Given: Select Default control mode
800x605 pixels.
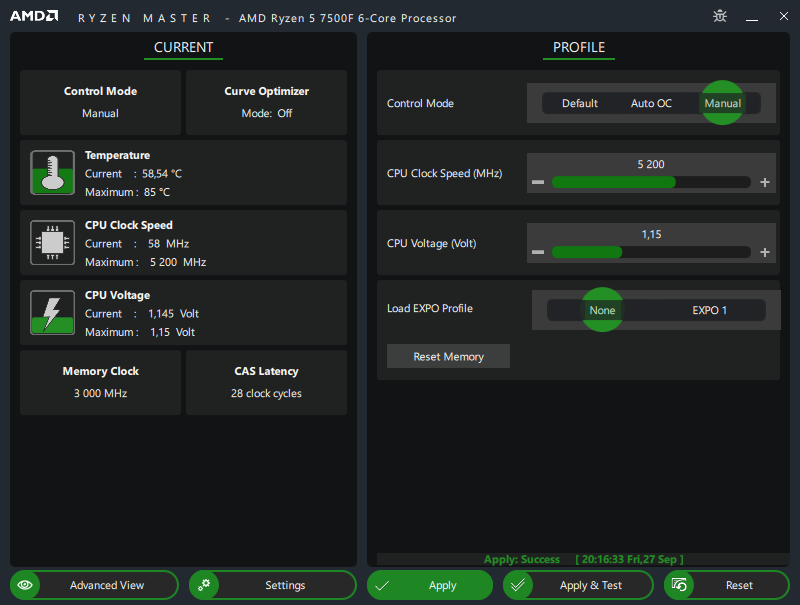Looking at the screenshot, I should pos(580,103).
